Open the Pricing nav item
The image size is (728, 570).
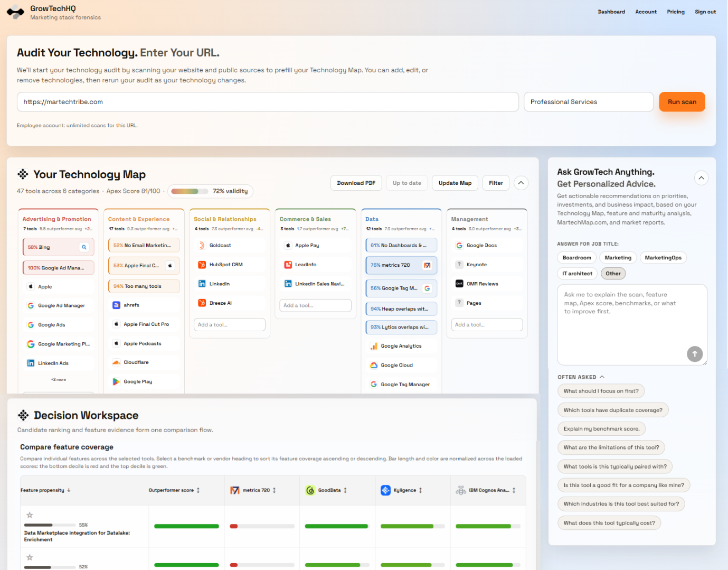676,12
